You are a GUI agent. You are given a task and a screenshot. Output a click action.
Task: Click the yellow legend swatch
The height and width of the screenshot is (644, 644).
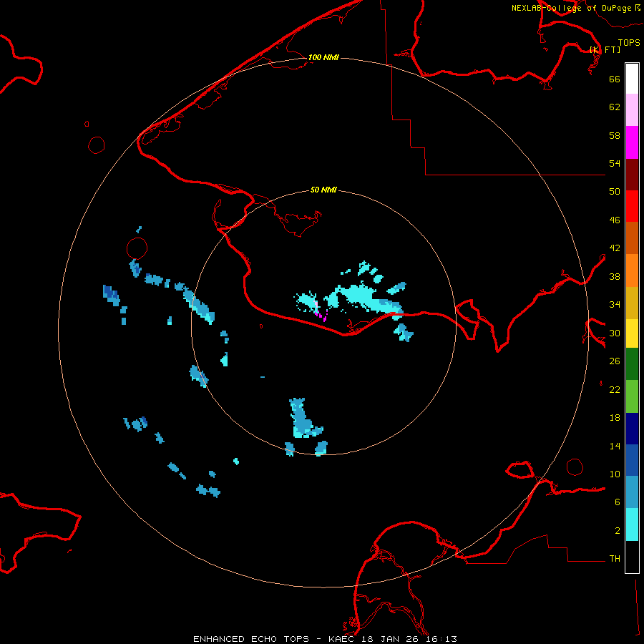pos(632,333)
